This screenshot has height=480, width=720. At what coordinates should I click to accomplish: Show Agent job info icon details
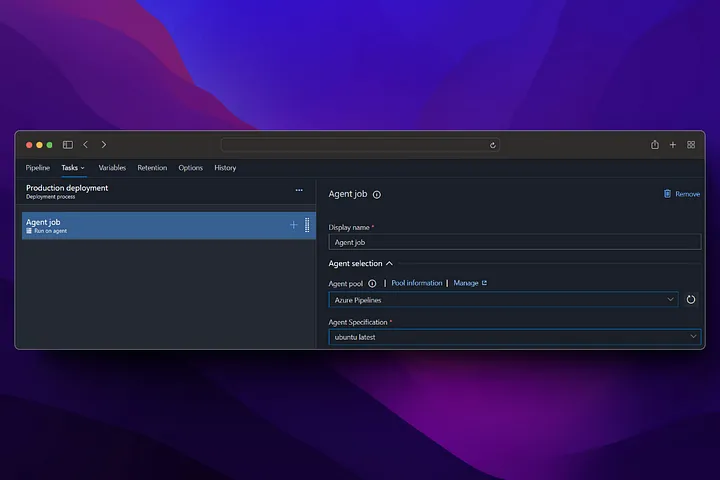pyautogui.click(x=377, y=195)
